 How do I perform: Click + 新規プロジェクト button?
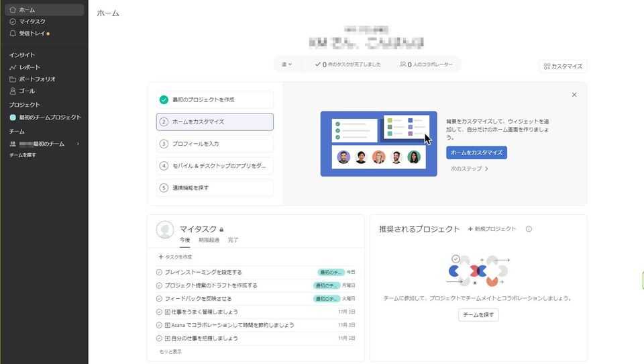tap(492, 229)
